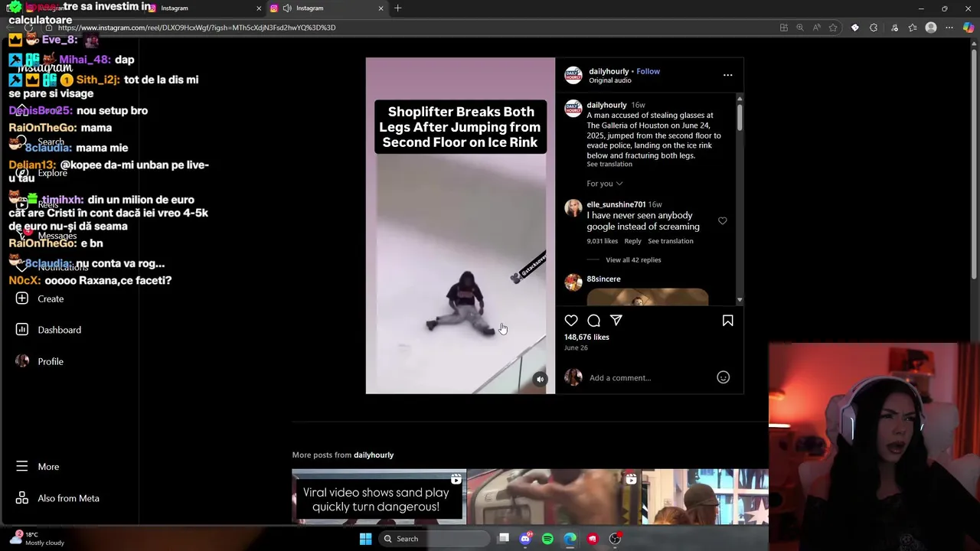The width and height of the screenshot is (980, 551).
Task: Open the three-dots more options menu
Action: [727, 75]
